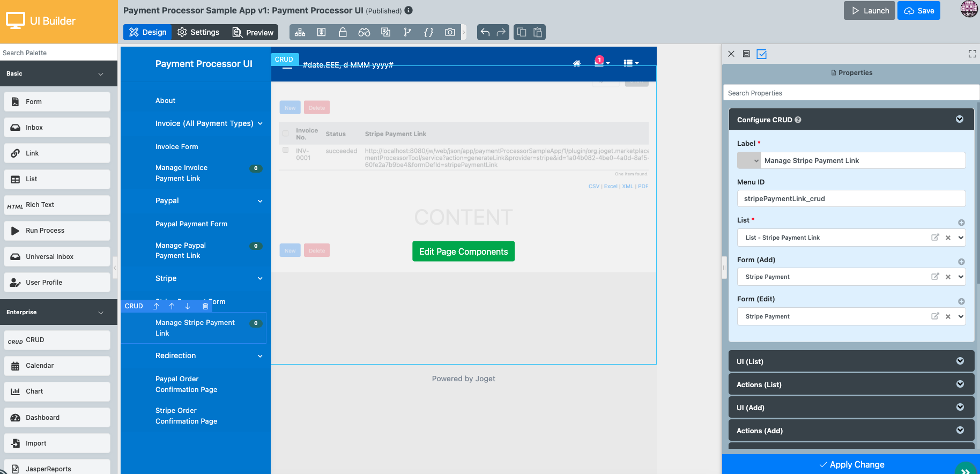
Task: Move the selected CRUD menu down
Action: 188,306
